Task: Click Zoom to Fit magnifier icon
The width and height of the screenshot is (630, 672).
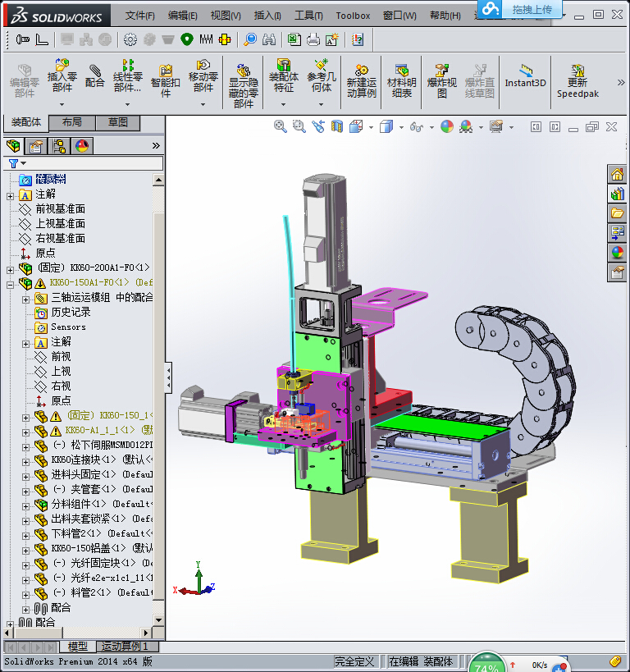Action: click(281, 126)
